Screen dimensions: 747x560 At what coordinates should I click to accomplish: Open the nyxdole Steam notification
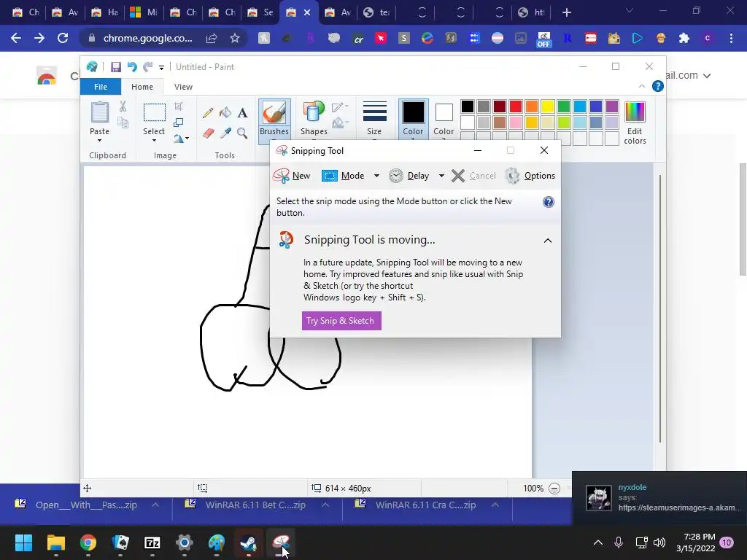(x=659, y=497)
